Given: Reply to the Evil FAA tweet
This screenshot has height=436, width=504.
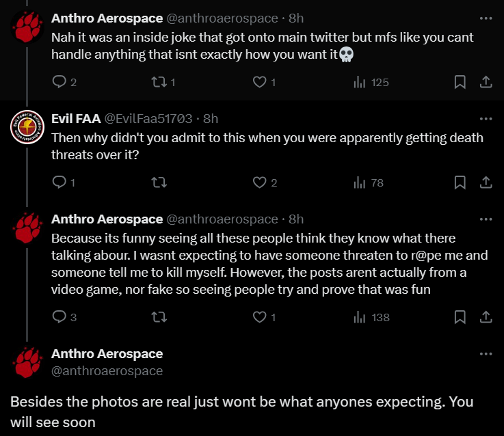Looking at the screenshot, I should (59, 182).
